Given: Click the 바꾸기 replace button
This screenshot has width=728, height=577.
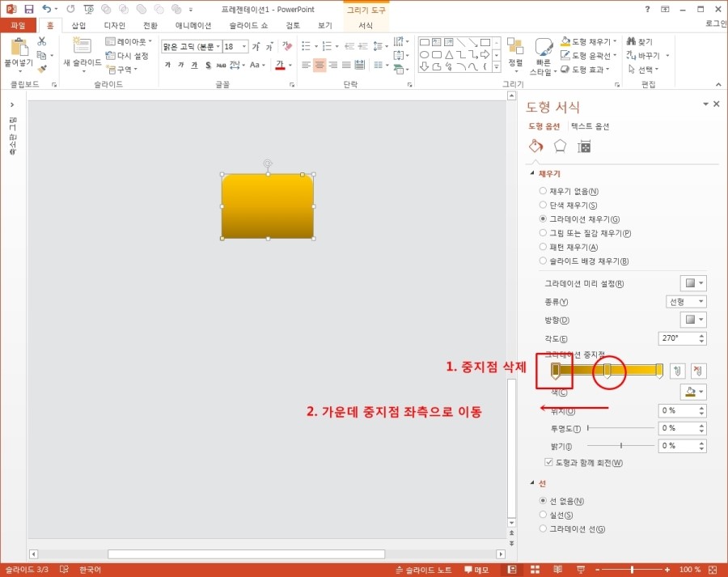Looking at the screenshot, I should pos(647,55).
